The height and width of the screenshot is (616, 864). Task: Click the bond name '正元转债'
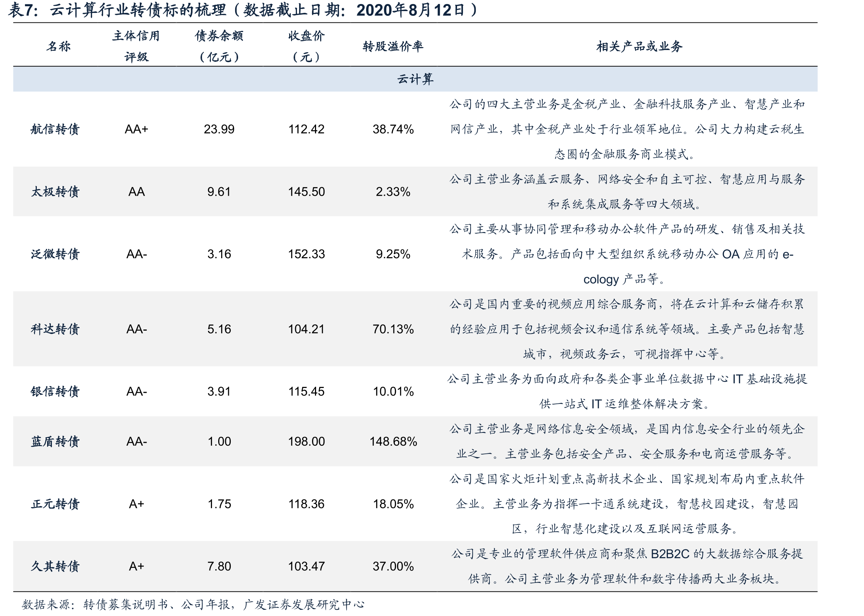click(55, 504)
